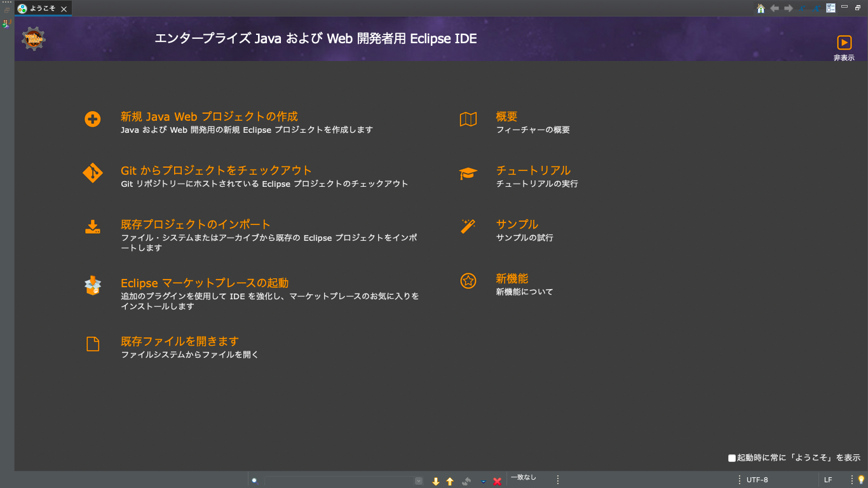Minimize the welcome view

tap(844, 7)
